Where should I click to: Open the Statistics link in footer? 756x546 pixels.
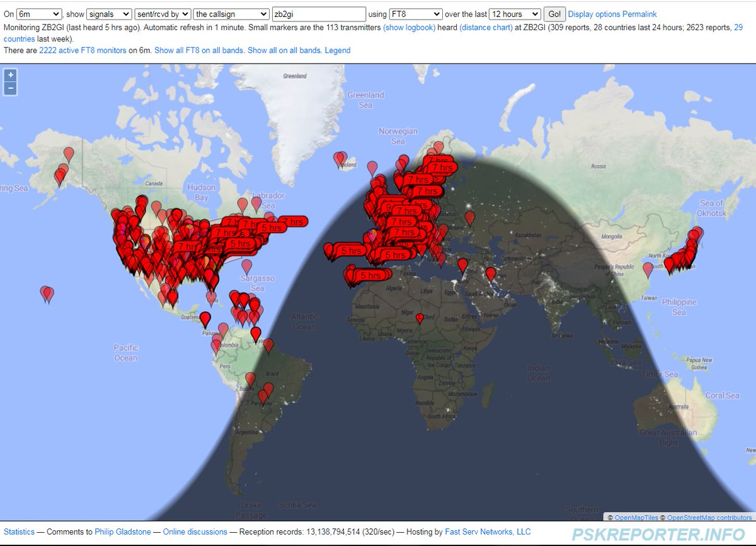pos(19,532)
